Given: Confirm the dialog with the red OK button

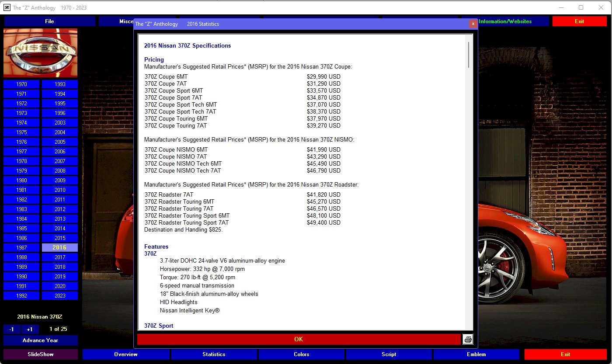Looking at the screenshot, I should (x=299, y=340).
